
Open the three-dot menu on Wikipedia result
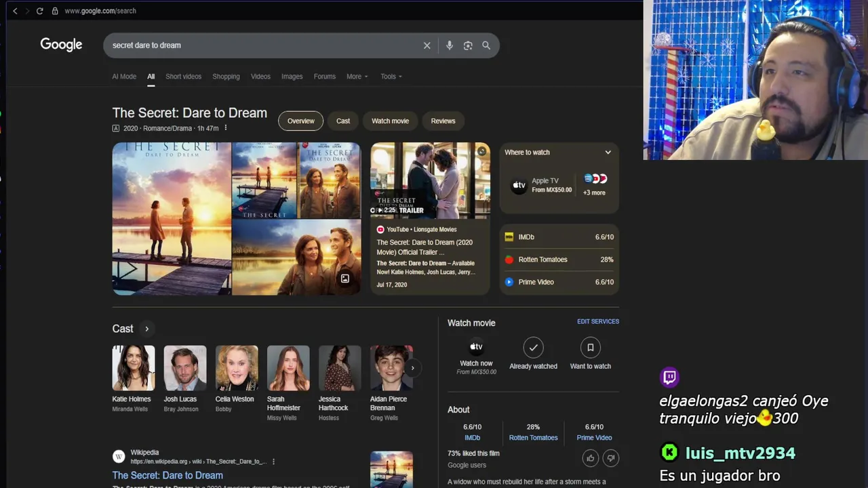tap(273, 462)
